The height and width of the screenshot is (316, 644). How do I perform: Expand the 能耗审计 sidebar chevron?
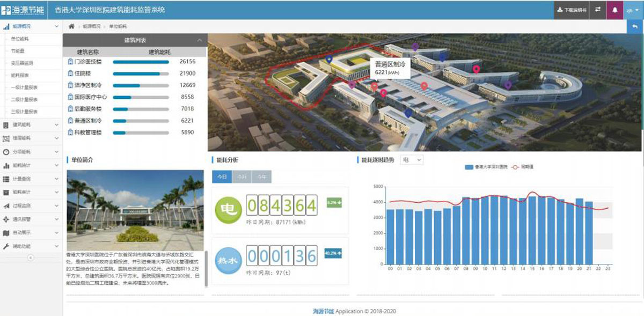tap(56, 192)
